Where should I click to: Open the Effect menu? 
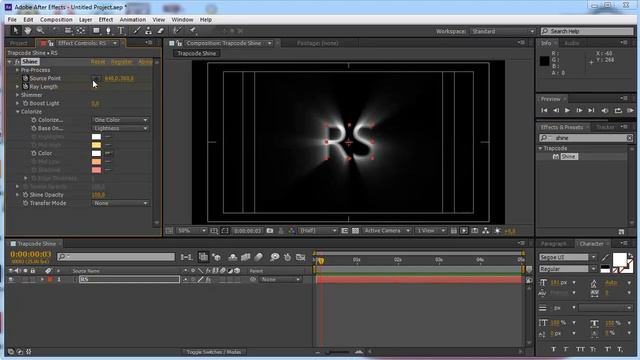106,20
